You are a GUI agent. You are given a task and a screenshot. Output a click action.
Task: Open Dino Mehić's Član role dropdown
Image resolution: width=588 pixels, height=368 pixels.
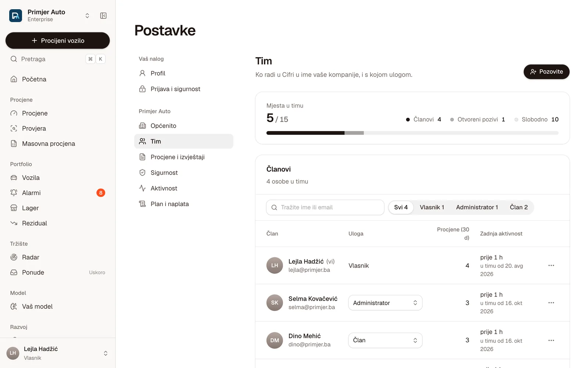385,340
